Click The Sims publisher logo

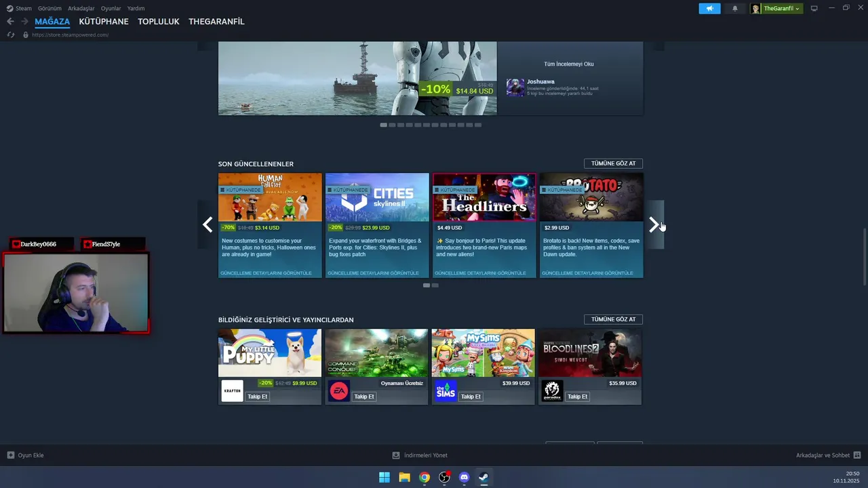coord(446,391)
